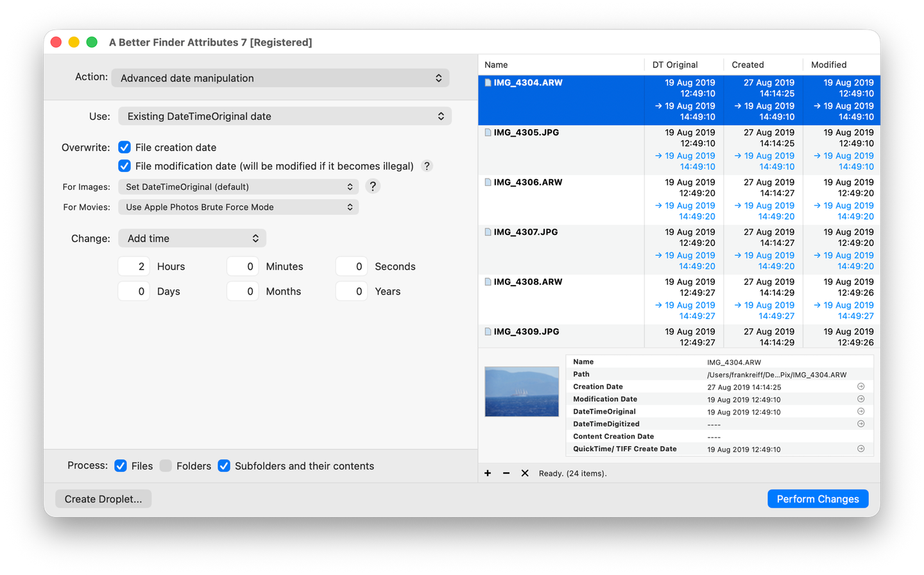This screenshot has width=924, height=575.
Task: Click arrow icon on Creation Date row
Action: (x=861, y=386)
